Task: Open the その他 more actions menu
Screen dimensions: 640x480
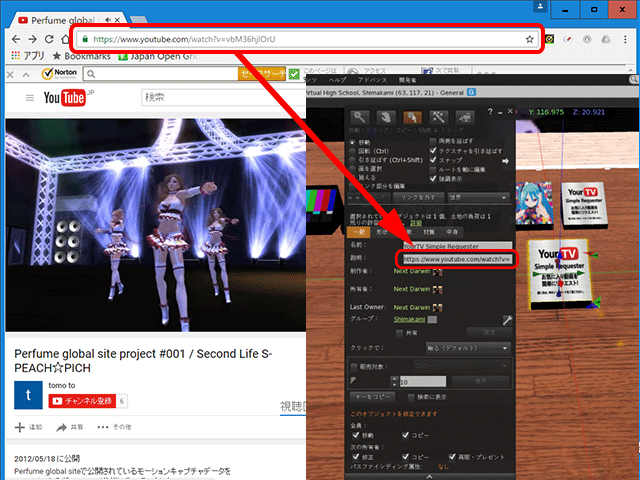Action: 114,427
